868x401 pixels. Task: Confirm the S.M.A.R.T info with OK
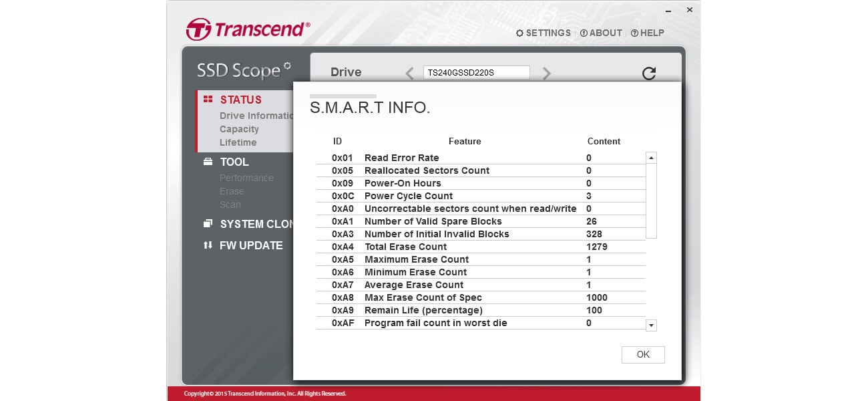tap(642, 354)
